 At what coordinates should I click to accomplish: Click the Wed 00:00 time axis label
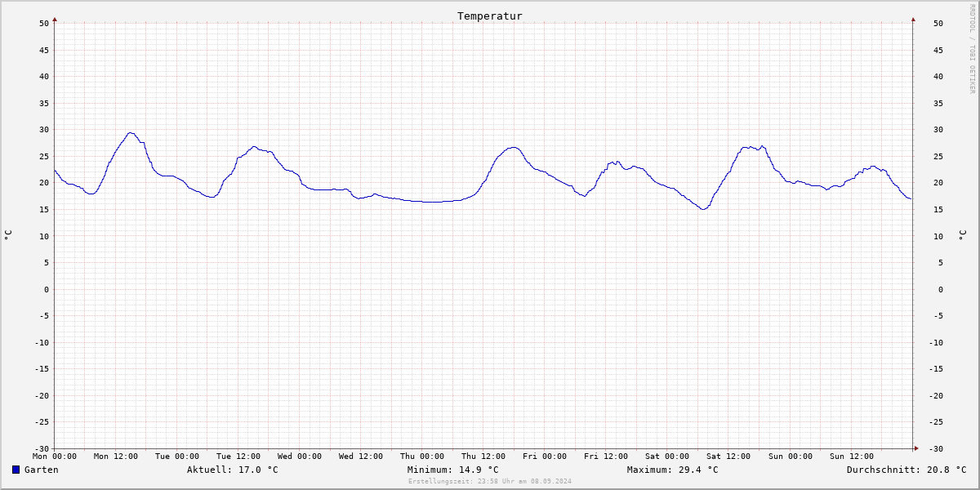pos(300,457)
